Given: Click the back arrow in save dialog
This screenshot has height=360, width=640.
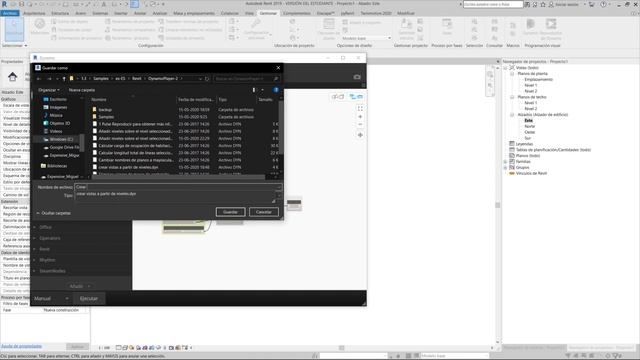Looking at the screenshot, I should click(x=39, y=78).
